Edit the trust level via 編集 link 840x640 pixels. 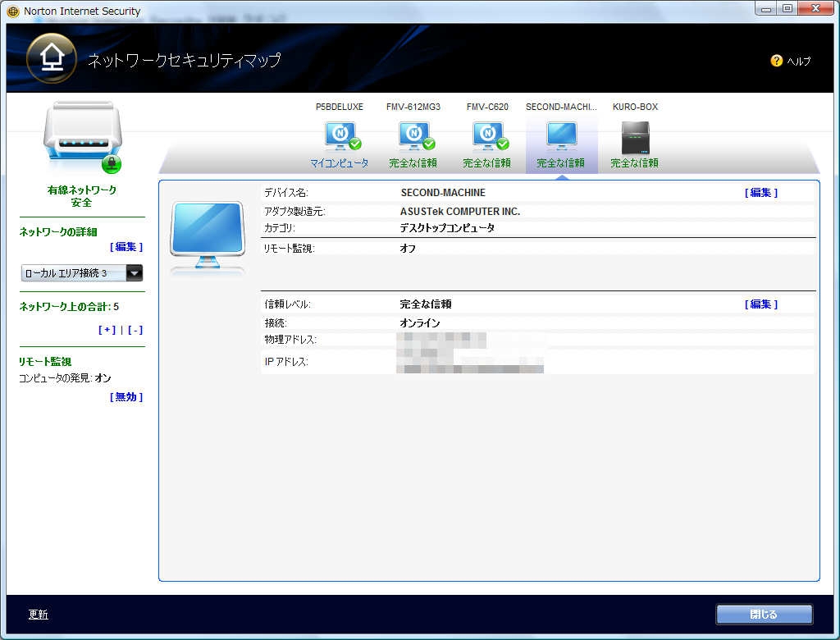pyautogui.click(x=760, y=304)
